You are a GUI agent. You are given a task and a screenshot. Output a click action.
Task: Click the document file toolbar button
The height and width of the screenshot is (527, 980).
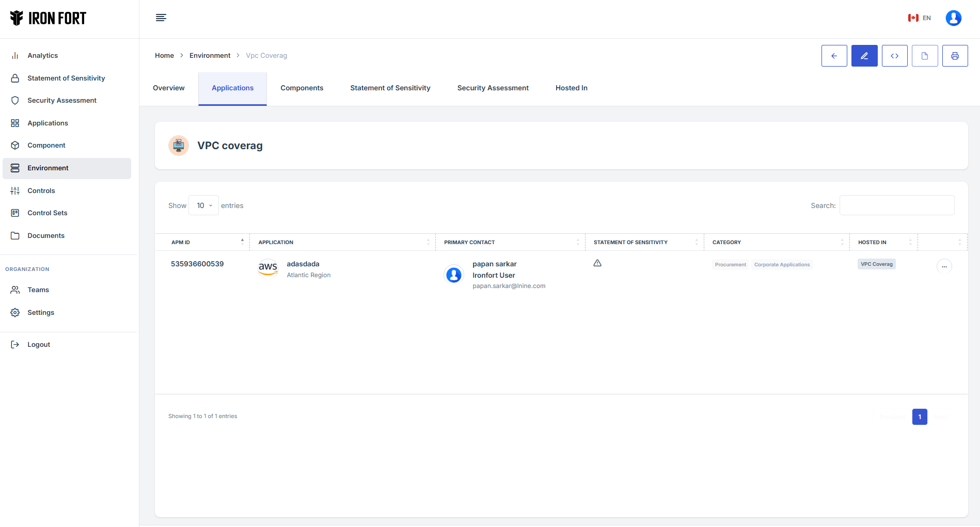click(924, 56)
